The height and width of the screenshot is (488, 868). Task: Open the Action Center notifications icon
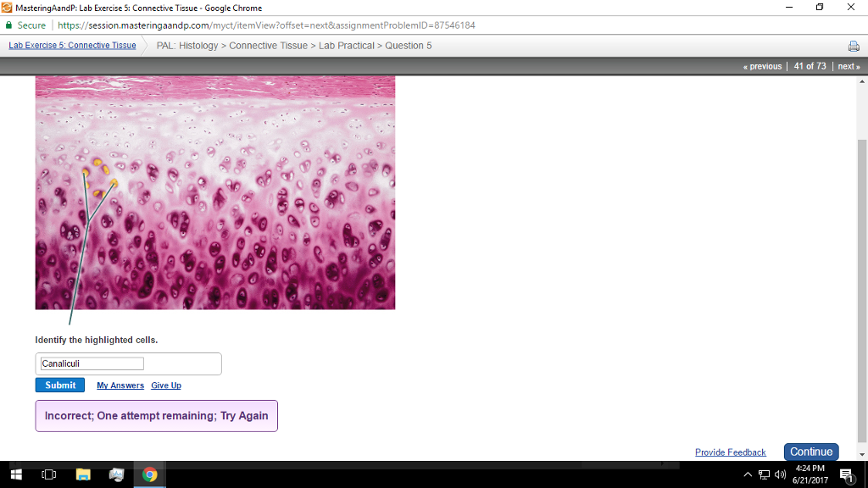[x=845, y=475]
